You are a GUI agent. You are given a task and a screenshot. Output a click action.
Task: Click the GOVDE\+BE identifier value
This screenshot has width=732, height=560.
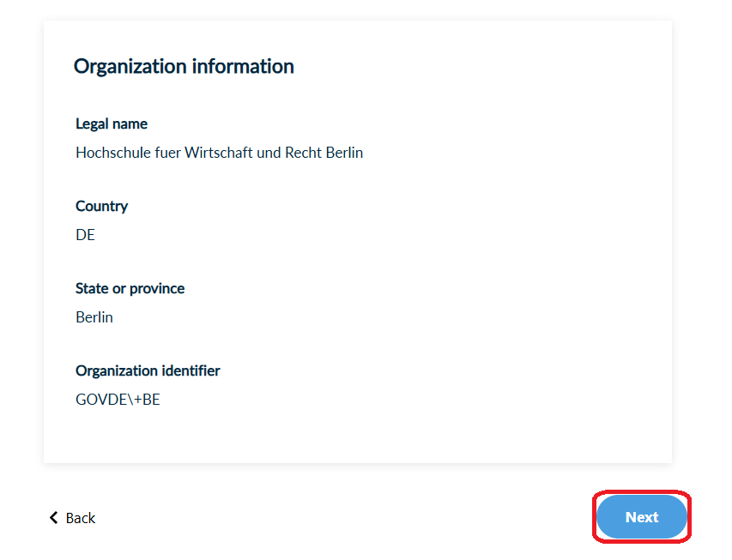(118, 400)
